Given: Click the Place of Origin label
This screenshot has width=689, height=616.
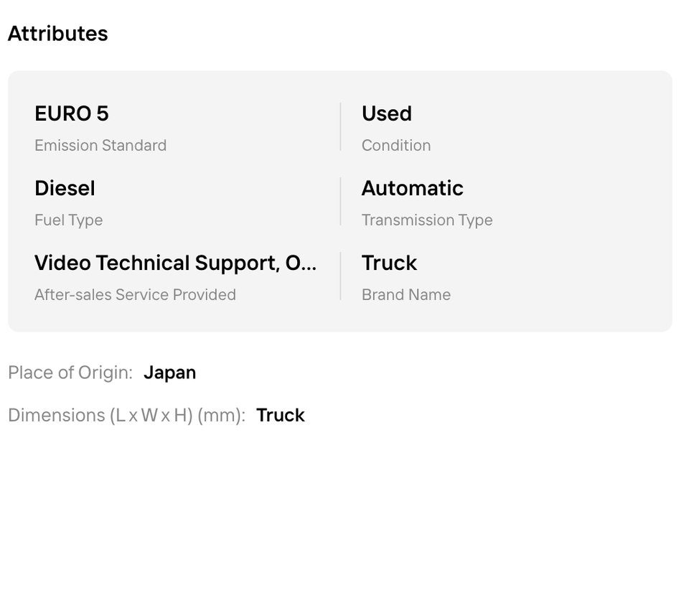Looking at the screenshot, I should (70, 373).
